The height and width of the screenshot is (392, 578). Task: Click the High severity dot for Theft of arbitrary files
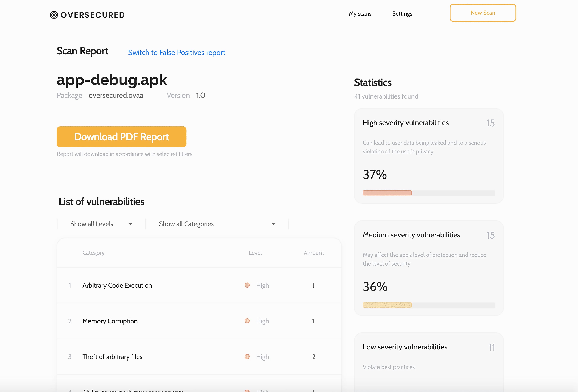tap(247, 356)
